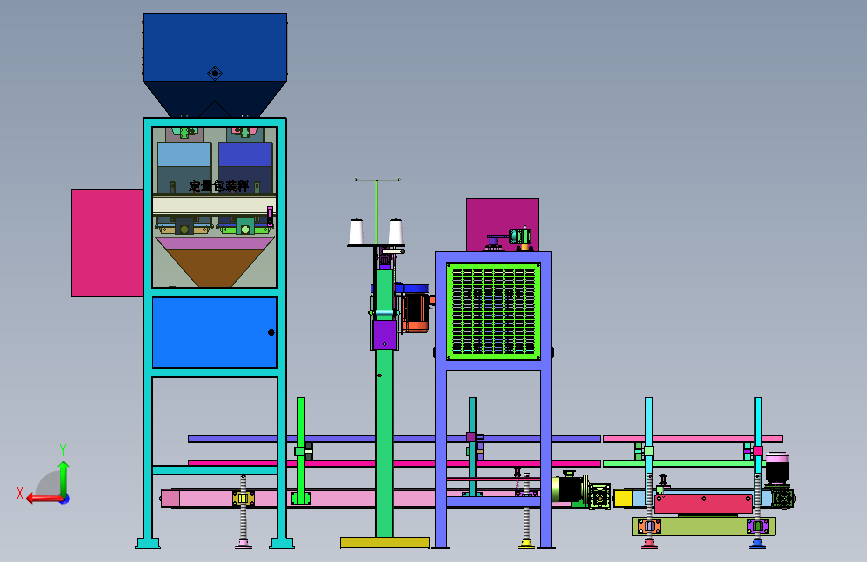Select the black motor at the far right
867x562 pixels.
click(777, 469)
